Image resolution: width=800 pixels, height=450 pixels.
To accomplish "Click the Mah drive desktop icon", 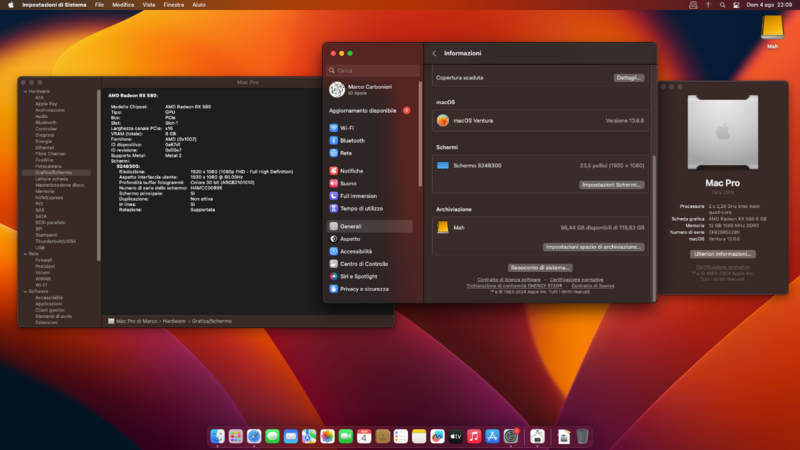I will (x=771, y=30).
